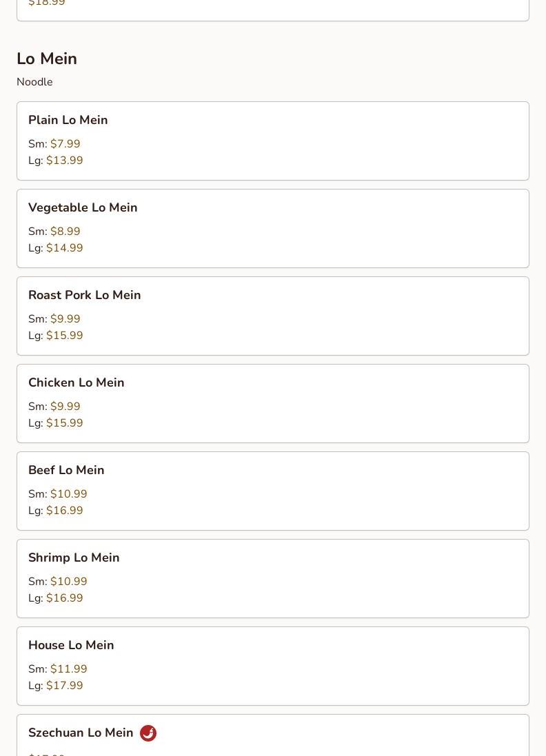Screen dimensions: 546x756
Task: Select Plain Lo Mein small price $7.99
Action: 65,144
